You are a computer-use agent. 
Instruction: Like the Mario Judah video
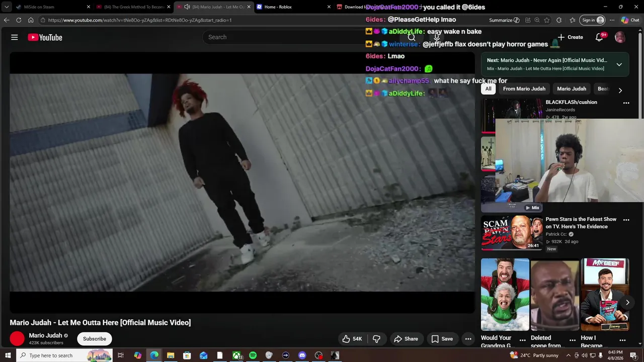pos(352,339)
